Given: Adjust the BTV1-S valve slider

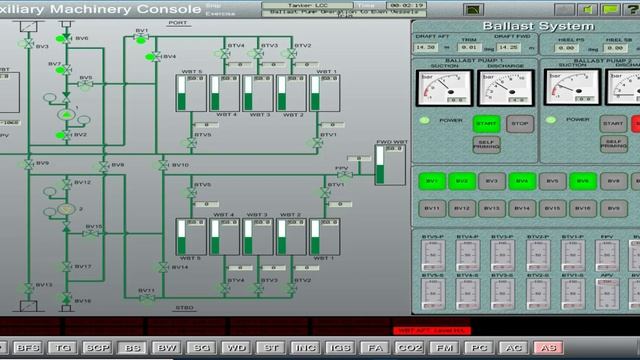Looking at the screenshot, I should pos(572,294).
